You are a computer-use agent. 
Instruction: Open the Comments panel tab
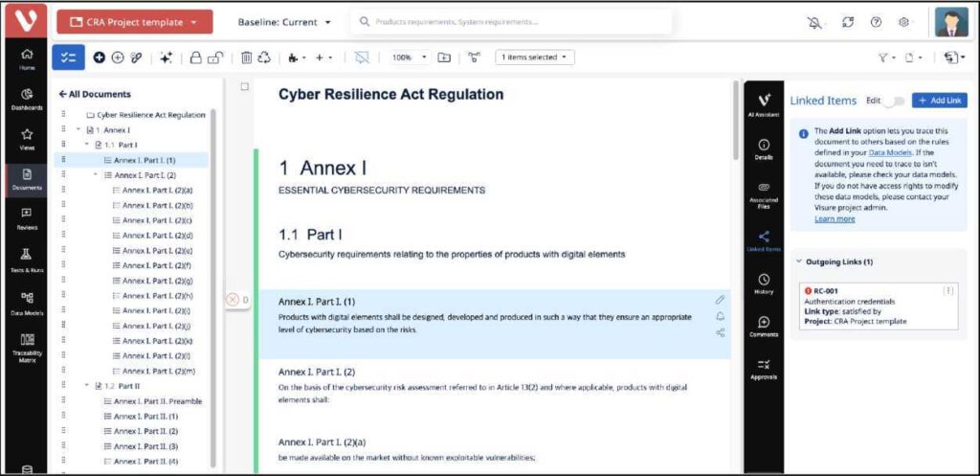click(x=763, y=328)
